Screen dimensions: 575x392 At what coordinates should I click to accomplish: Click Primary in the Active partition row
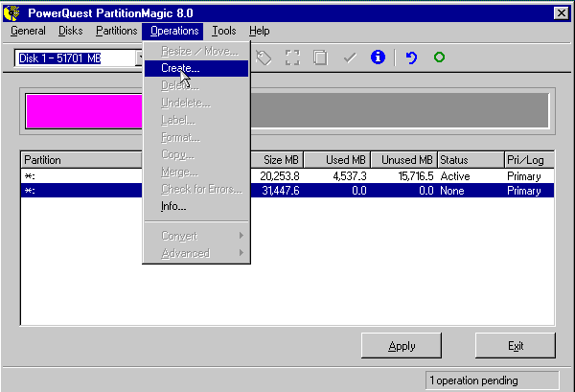coord(523,176)
